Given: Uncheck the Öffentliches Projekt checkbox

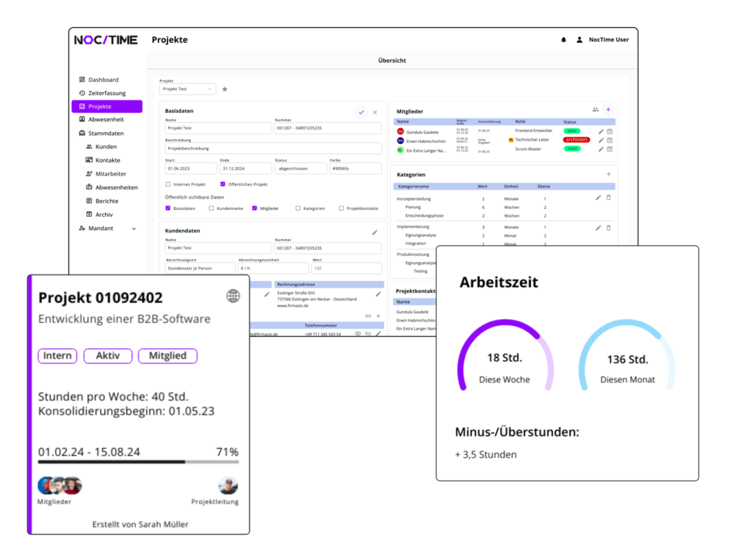Looking at the screenshot, I should point(223,184).
